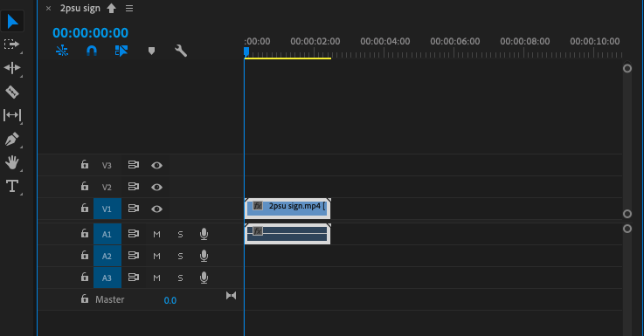Open timeline display settings wrench
The image size is (644, 336).
(181, 51)
